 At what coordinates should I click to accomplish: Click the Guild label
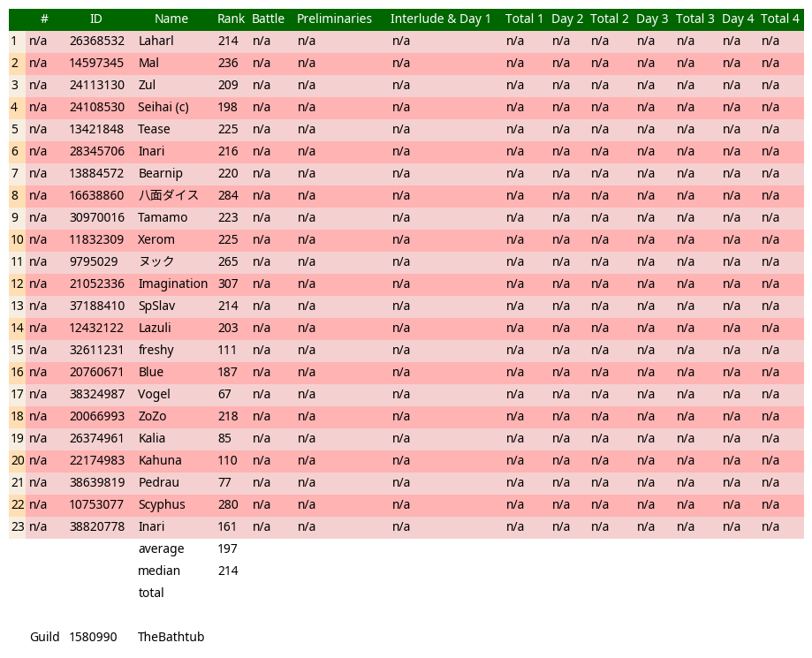[44, 637]
